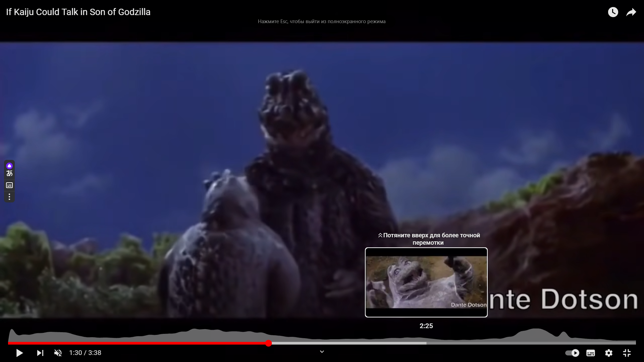Toggle the autoplay switch
The image size is (644, 362).
(x=572, y=353)
